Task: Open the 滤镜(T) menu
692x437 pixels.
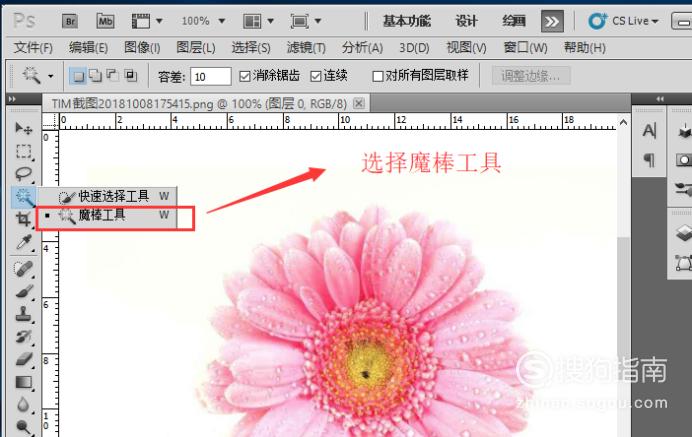Action: 306,47
